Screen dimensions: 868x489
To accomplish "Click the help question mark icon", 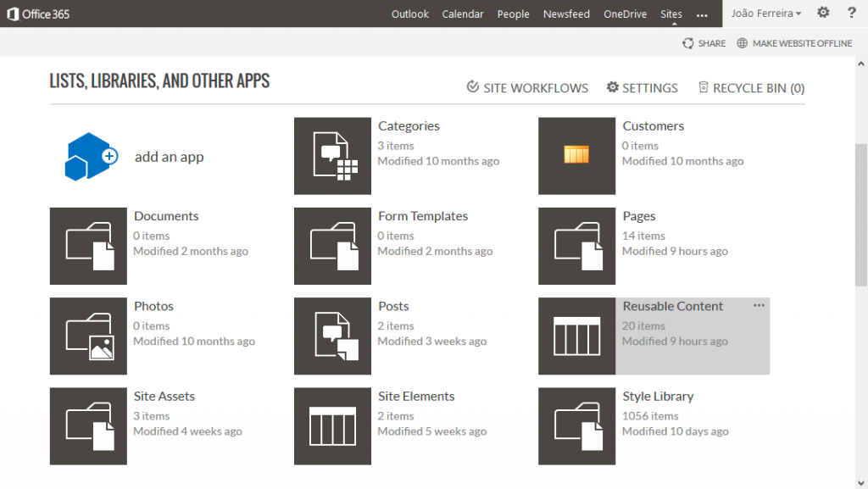I will pyautogui.click(x=851, y=14).
